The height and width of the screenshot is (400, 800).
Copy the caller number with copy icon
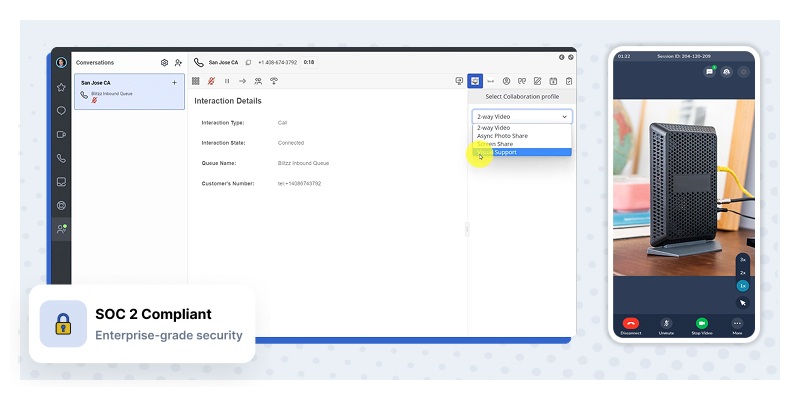[x=248, y=63]
